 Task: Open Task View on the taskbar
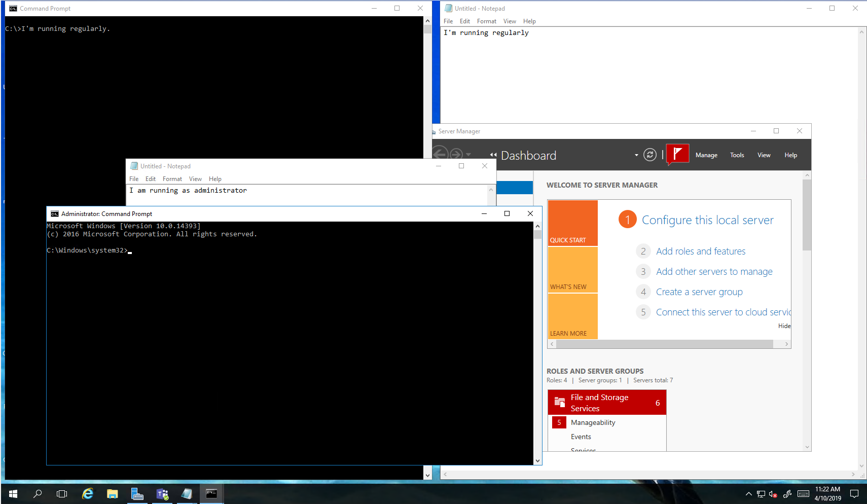(x=62, y=493)
